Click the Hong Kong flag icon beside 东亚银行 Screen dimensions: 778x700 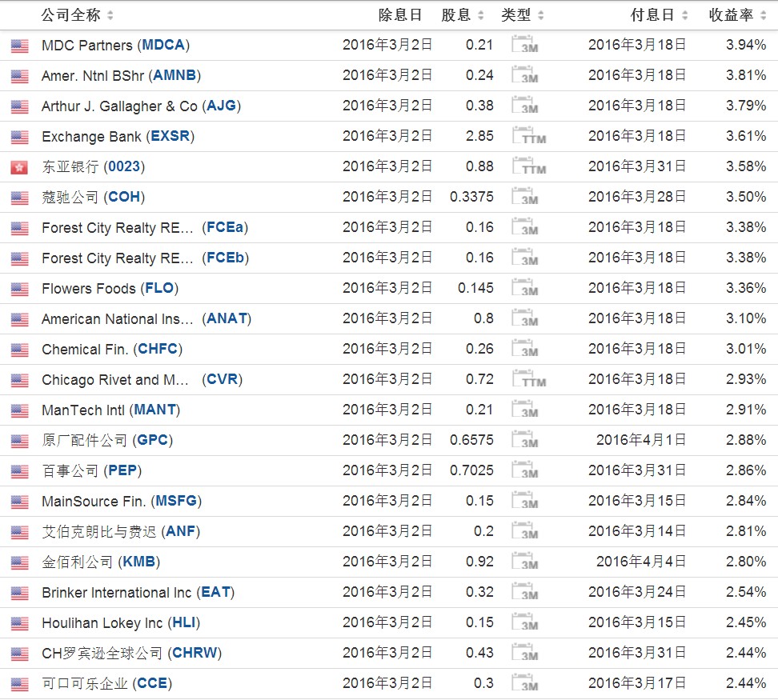19,167
